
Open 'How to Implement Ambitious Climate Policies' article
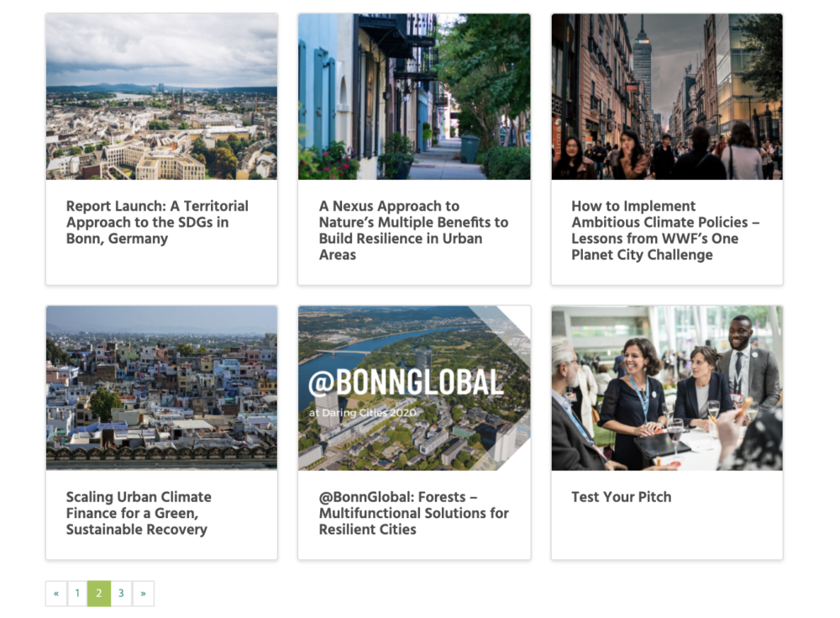665,230
